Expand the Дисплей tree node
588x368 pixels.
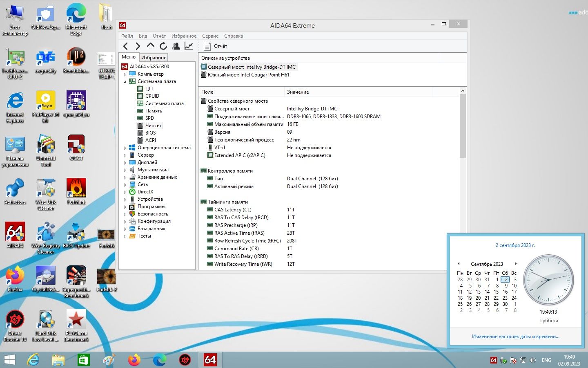click(x=125, y=162)
